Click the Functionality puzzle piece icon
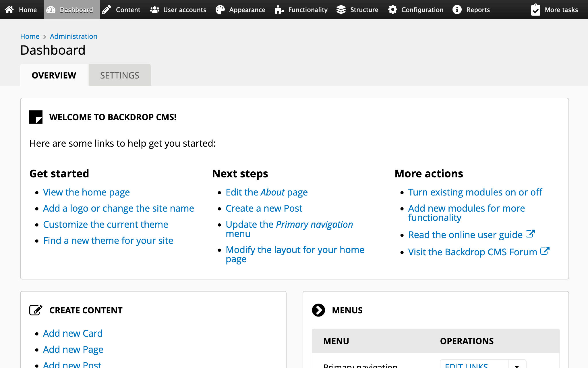Screen dimensions: 588x368 279,9
